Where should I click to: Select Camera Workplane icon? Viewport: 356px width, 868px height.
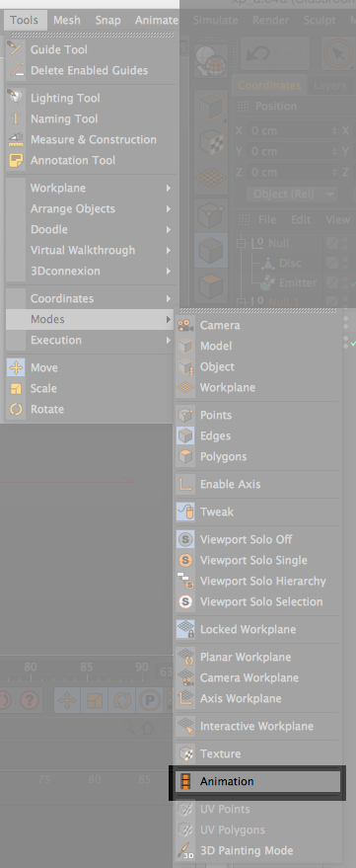point(185,678)
